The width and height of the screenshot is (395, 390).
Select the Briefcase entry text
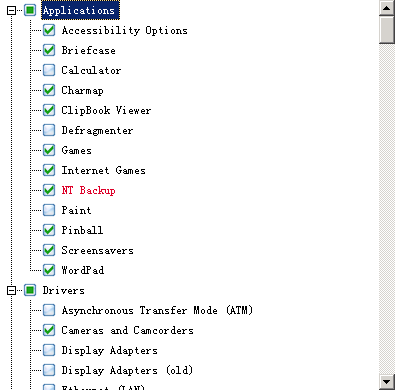(89, 50)
